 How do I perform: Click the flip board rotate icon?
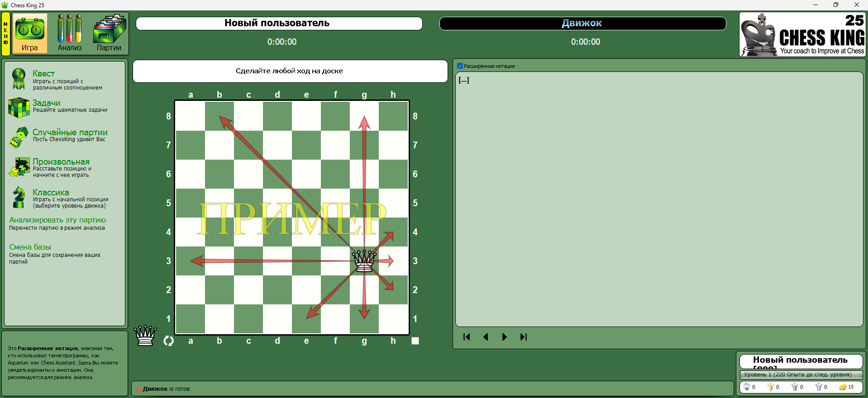click(168, 341)
